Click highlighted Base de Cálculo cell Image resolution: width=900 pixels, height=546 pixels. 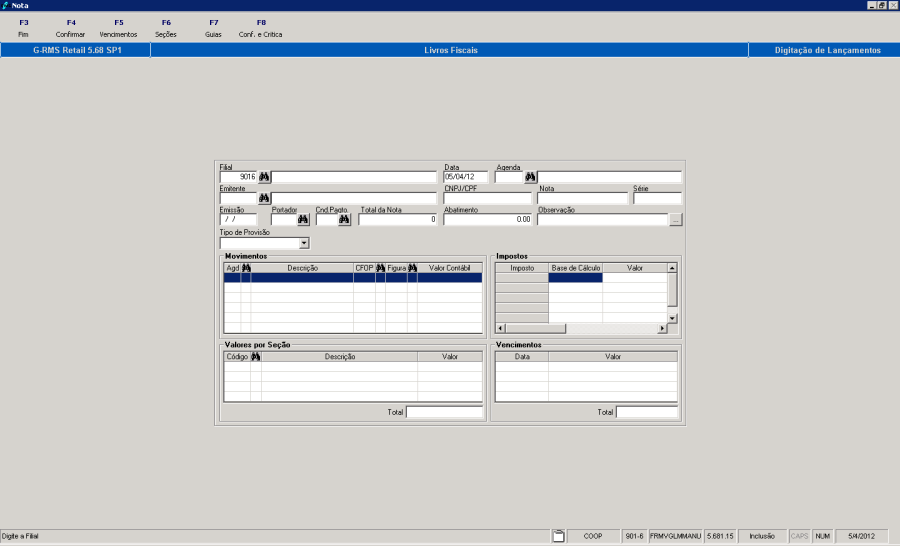coord(576,278)
